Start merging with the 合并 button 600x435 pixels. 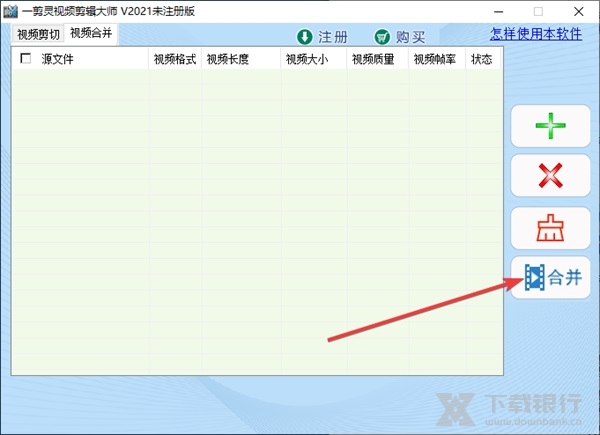[550, 277]
